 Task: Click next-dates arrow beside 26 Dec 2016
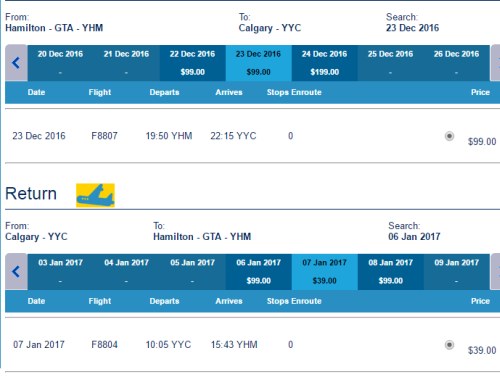[x=495, y=63]
